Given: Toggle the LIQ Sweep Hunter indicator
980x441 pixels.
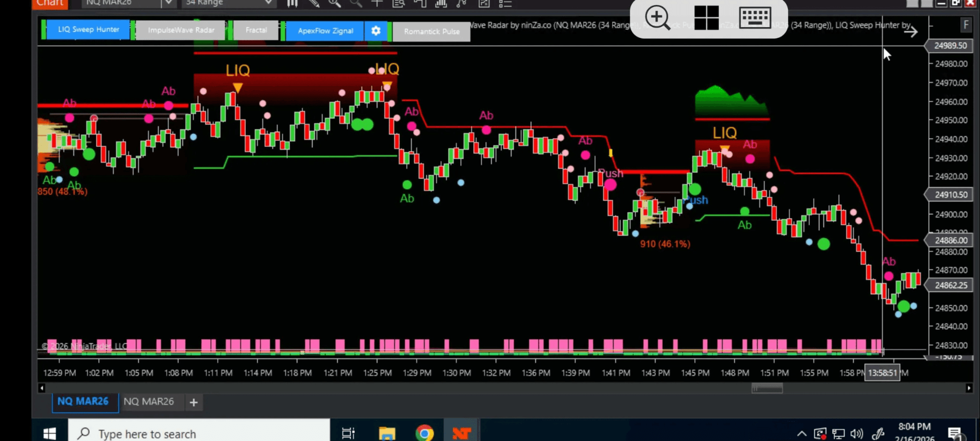Looking at the screenshot, I should coord(88,29).
